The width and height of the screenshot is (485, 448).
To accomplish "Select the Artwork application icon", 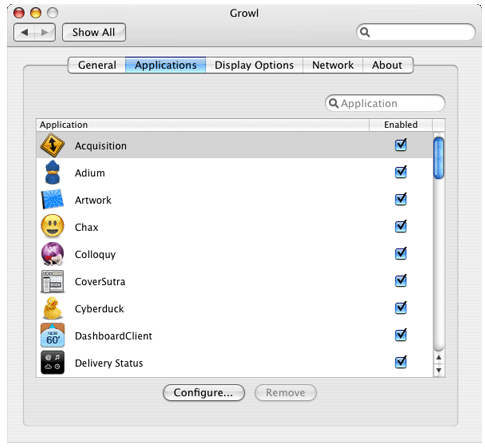I will tap(52, 200).
